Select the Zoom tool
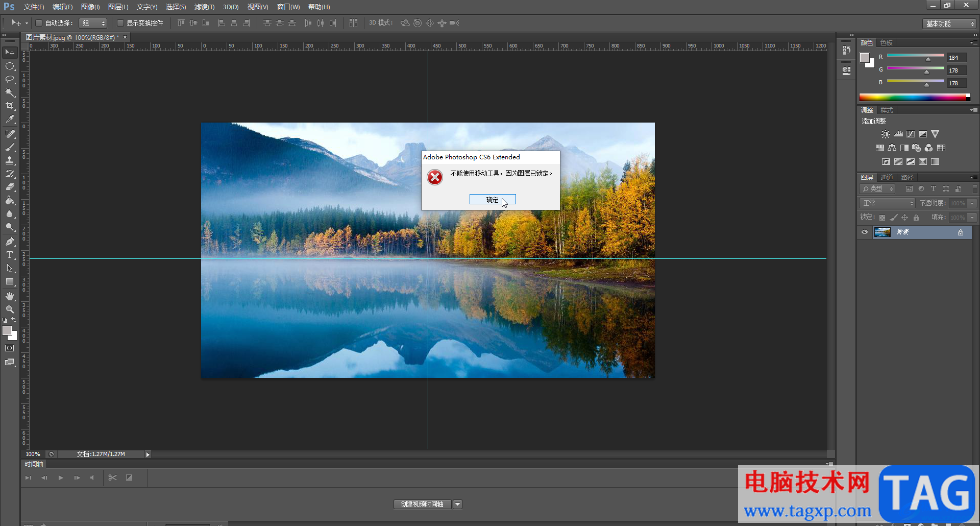This screenshot has width=980, height=526. [x=10, y=309]
